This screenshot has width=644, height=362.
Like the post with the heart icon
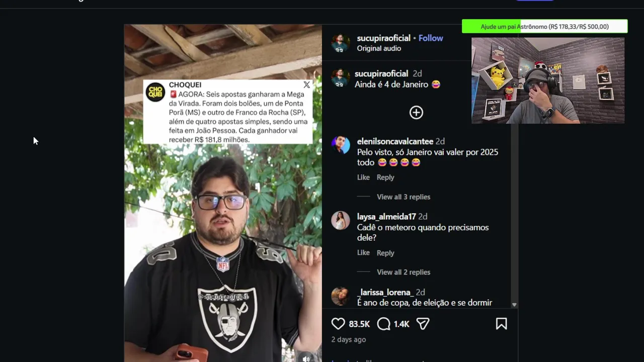pos(338,324)
